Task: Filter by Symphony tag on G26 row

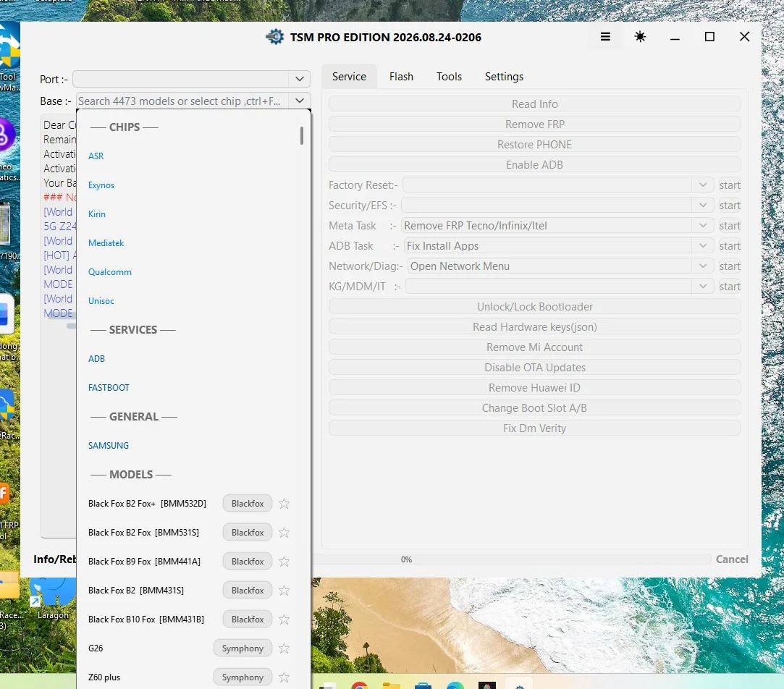Action: tap(243, 648)
